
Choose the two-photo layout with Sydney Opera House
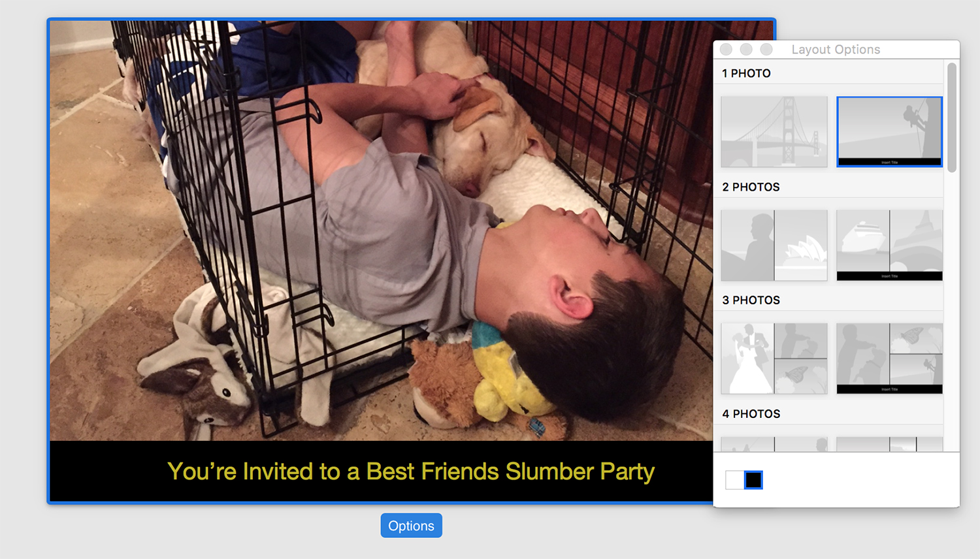pos(774,246)
